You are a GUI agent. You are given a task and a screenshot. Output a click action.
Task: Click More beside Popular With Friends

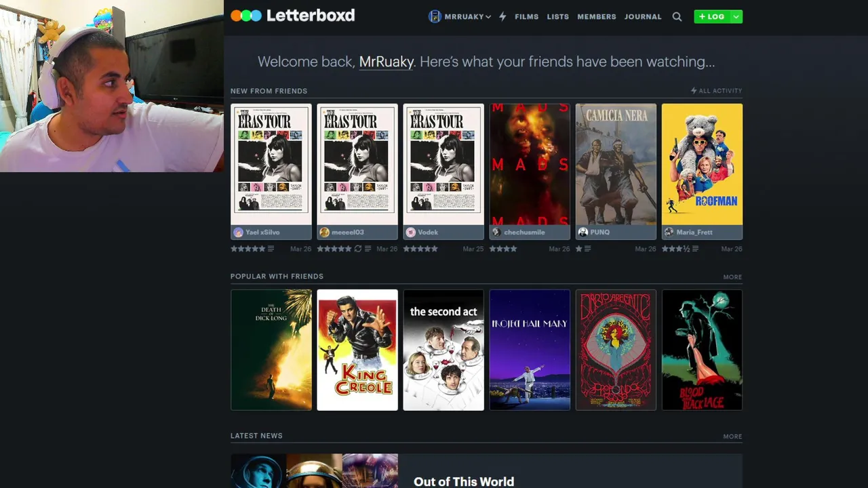(x=732, y=277)
